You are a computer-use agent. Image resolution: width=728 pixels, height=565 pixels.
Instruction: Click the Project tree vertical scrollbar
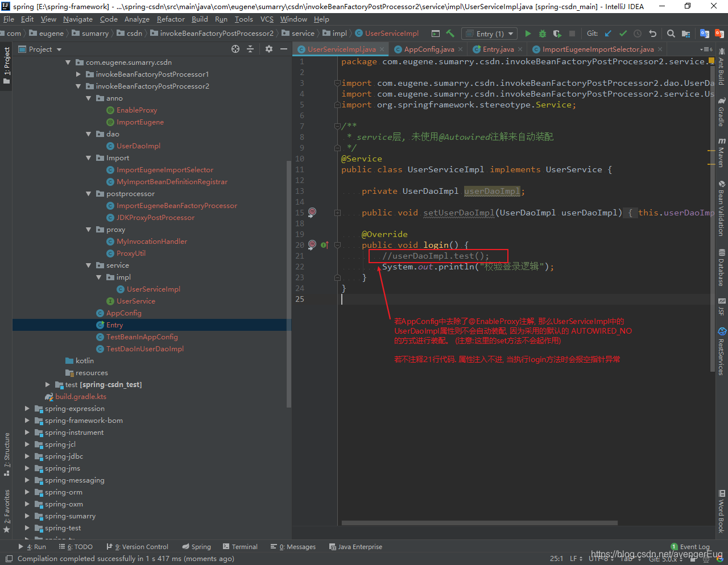tap(289, 284)
